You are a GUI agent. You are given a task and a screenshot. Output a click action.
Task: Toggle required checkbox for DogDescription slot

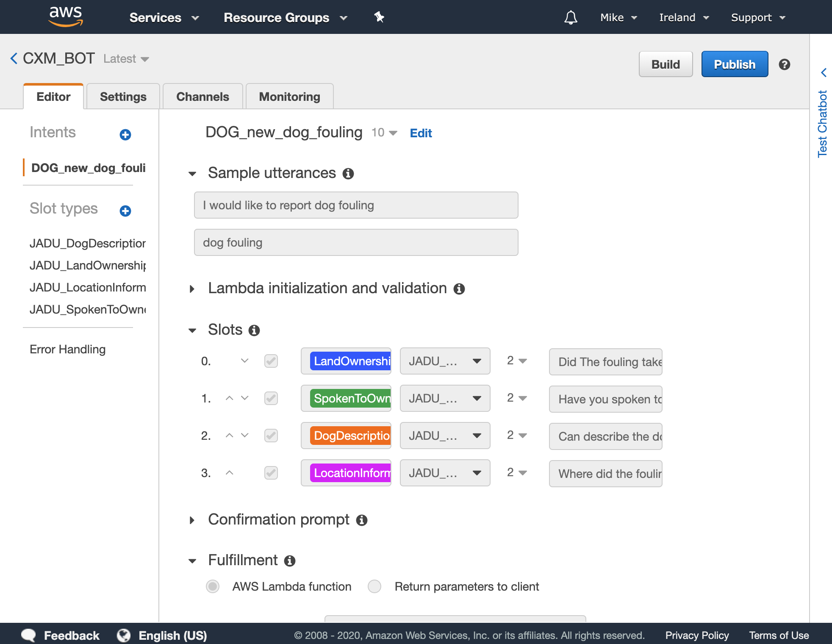(x=271, y=436)
